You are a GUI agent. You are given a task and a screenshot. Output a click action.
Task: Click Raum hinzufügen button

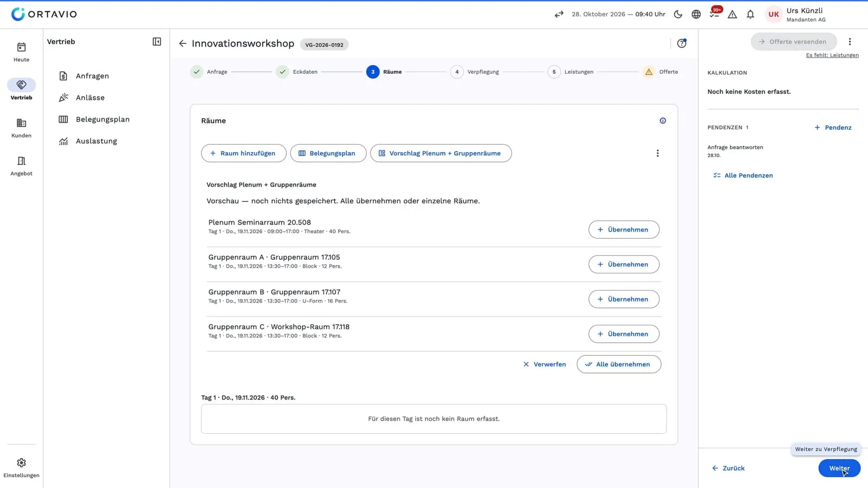pos(244,153)
